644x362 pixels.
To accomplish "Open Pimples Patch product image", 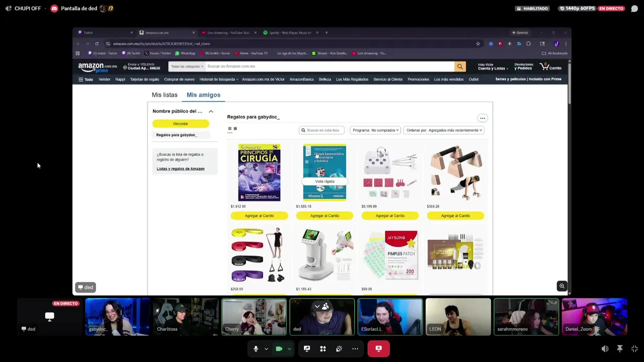I will click(390, 255).
